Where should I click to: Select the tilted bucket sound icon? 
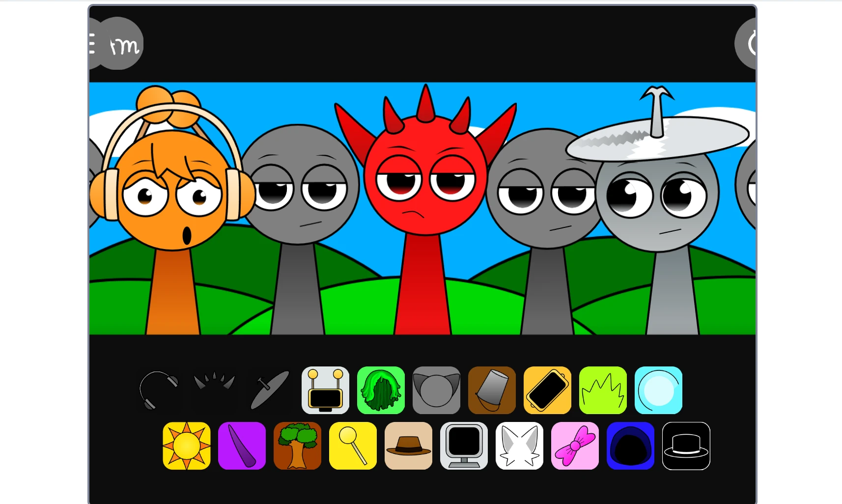[492, 391]
